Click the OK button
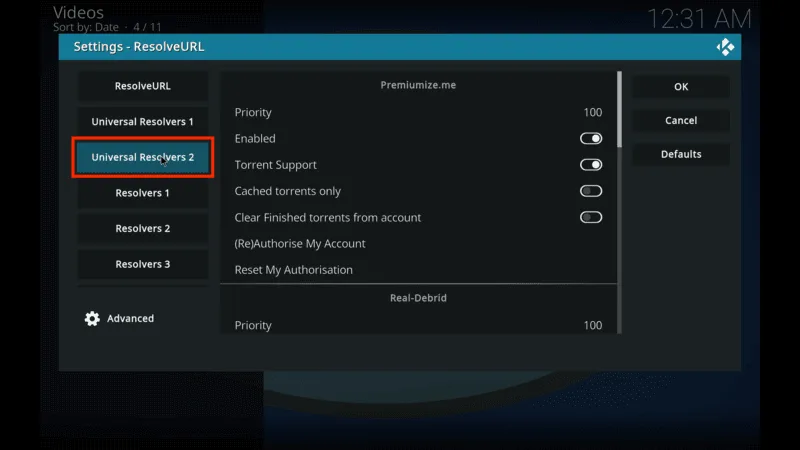 681,87
